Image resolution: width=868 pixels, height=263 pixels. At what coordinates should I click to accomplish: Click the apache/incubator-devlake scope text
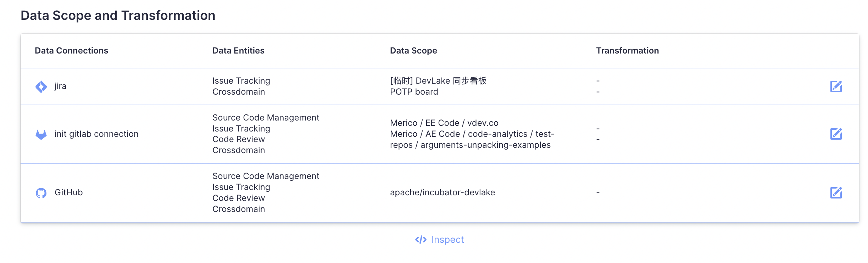pyautogui.click(x=443, y=192)
